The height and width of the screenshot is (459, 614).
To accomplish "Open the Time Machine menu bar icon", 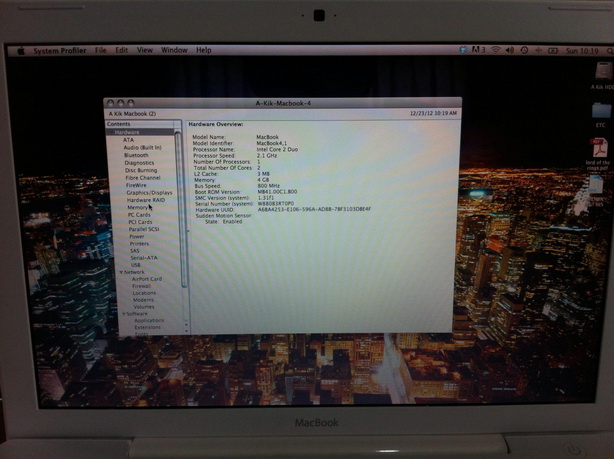I will point(524,51).
